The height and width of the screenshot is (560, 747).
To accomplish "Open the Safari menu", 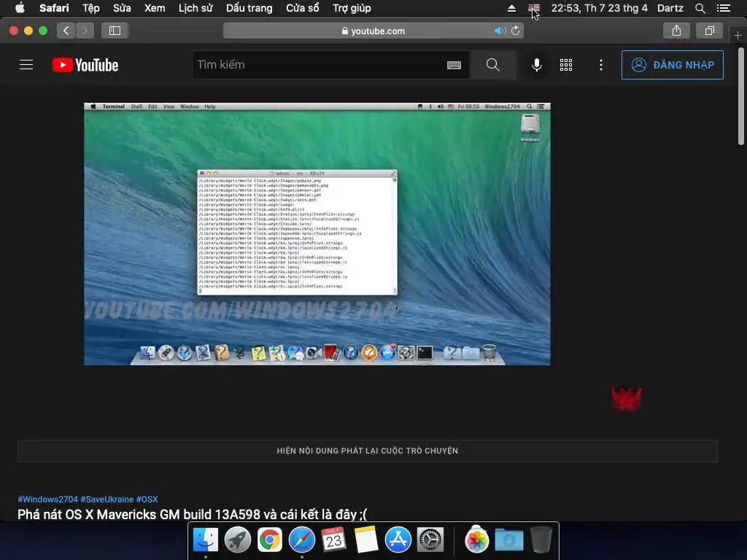I will pos(54,8).
